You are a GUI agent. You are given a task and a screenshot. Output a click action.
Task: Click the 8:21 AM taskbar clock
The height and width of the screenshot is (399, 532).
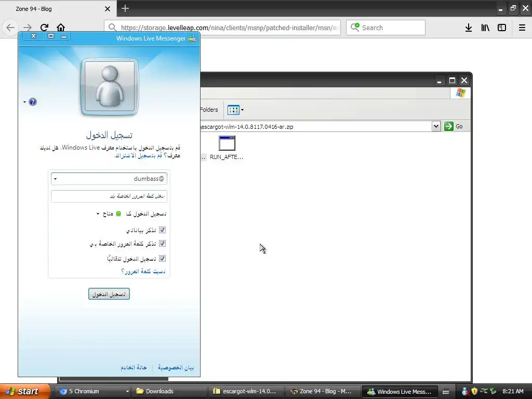(x=513, y=391)
